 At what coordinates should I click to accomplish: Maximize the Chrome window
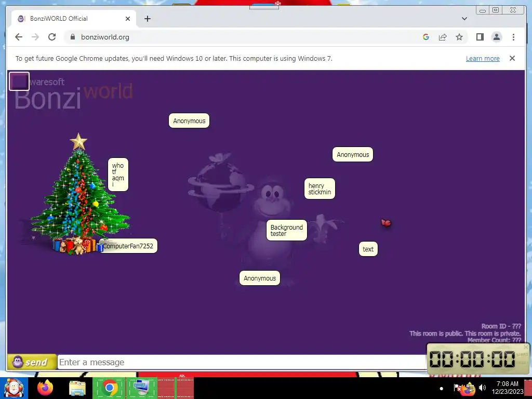(x=495, y=10)
